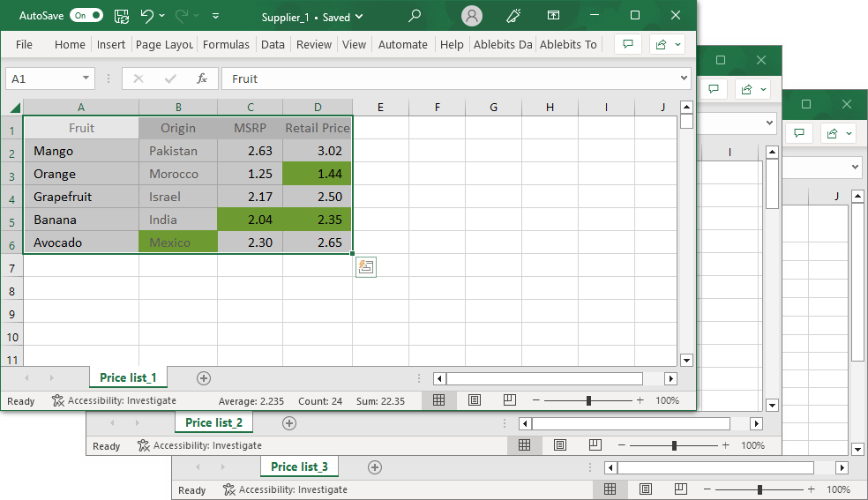The height and width of the screenshot is (500, 868).
Task: Open the View tab
Action: (x=354, y=44)
